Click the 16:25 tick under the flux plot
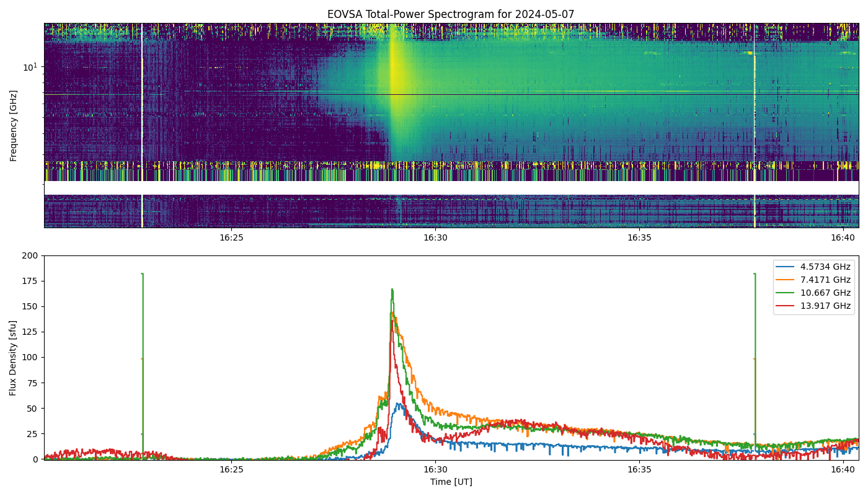Screen dimensions: 868x496 231,469
